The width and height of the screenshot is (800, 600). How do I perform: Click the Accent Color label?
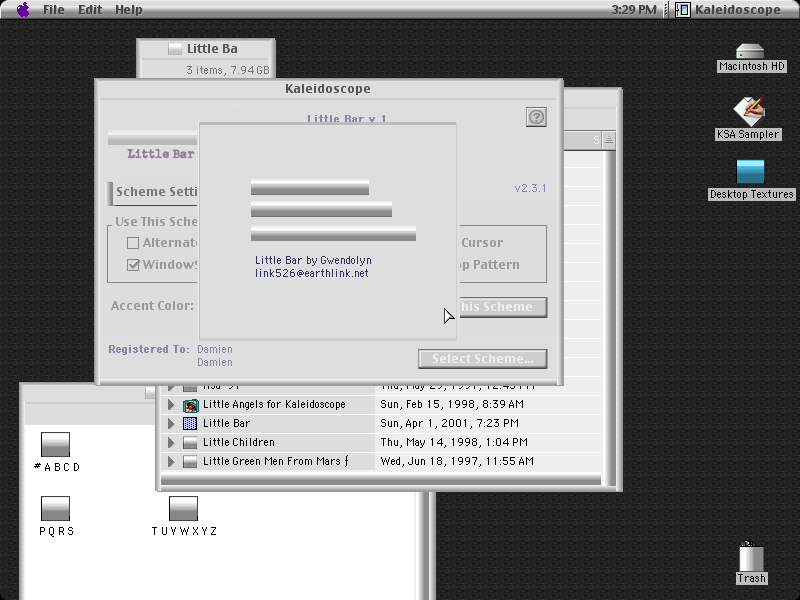tap(152, 306)
